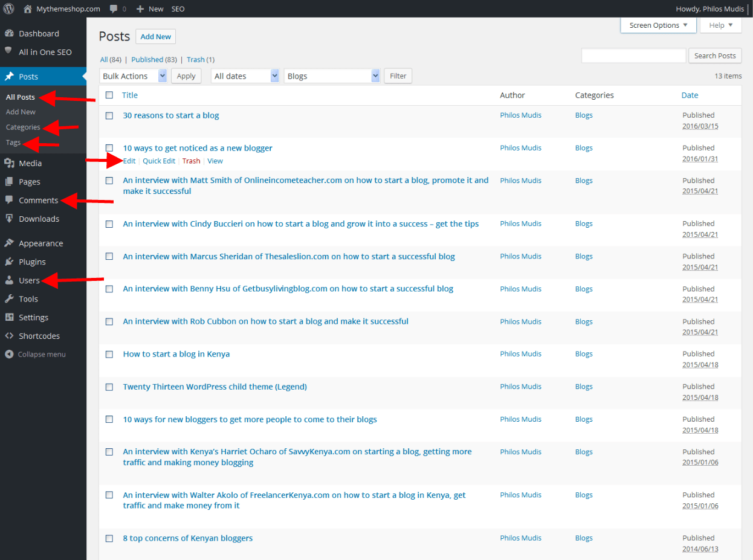Open the Harriet Ocharo interview post title

coord(297,457)
